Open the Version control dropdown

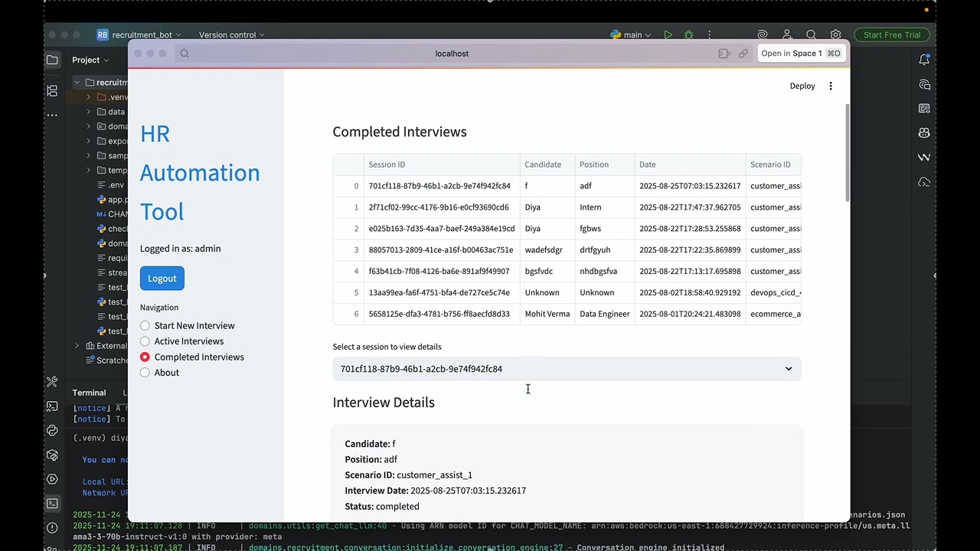point(231,34)
